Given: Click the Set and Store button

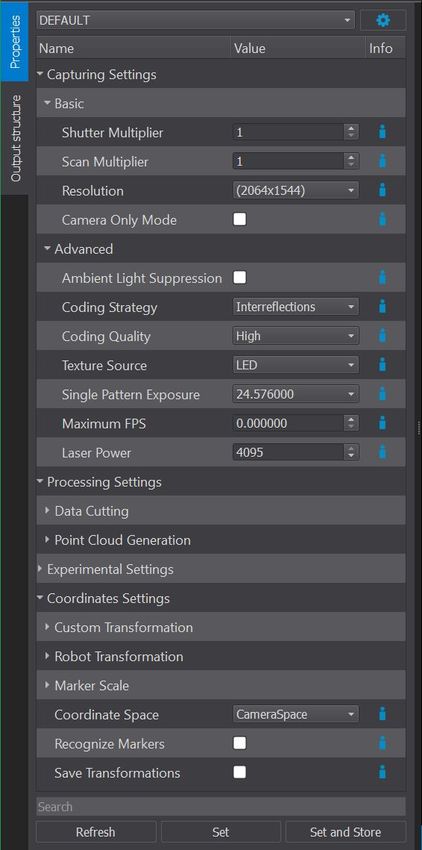Looking at the screenshot, I should click(x=345, y=832).
